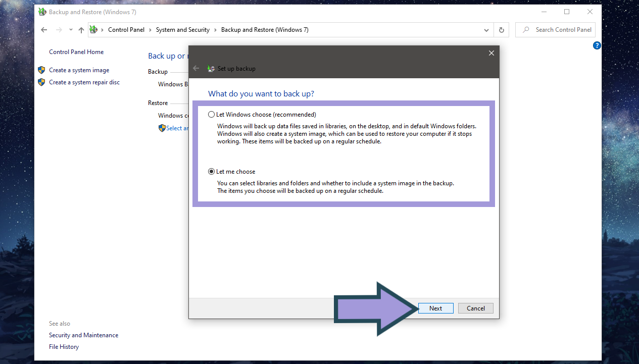
Task: Select Let me choose radio button
Action: (x=211, y=172)
